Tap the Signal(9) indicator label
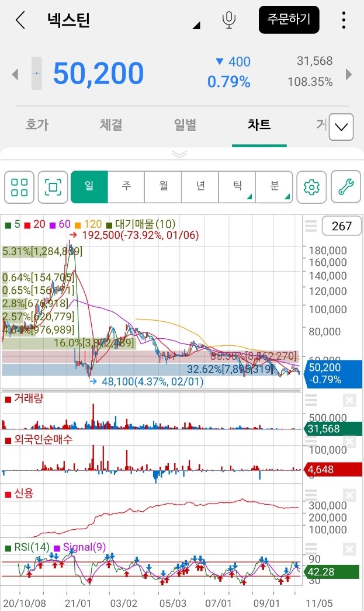The image size is (364, 611). 80,547
